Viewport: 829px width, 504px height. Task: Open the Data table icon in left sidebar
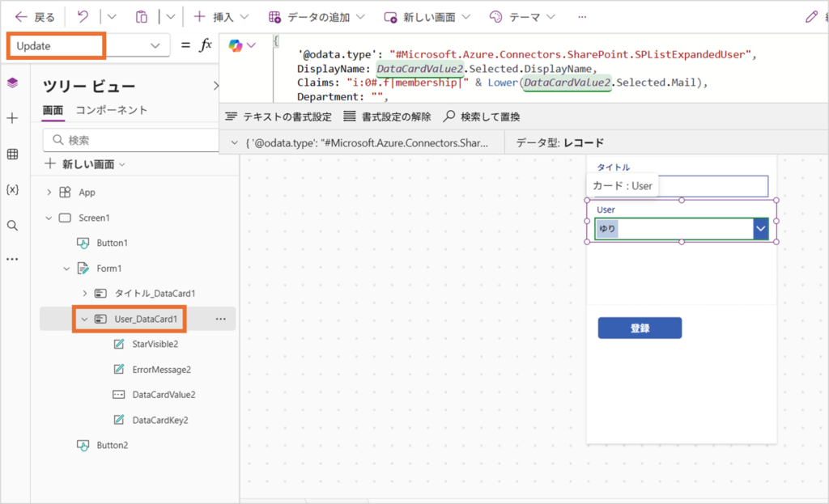[x=12, y=154]
